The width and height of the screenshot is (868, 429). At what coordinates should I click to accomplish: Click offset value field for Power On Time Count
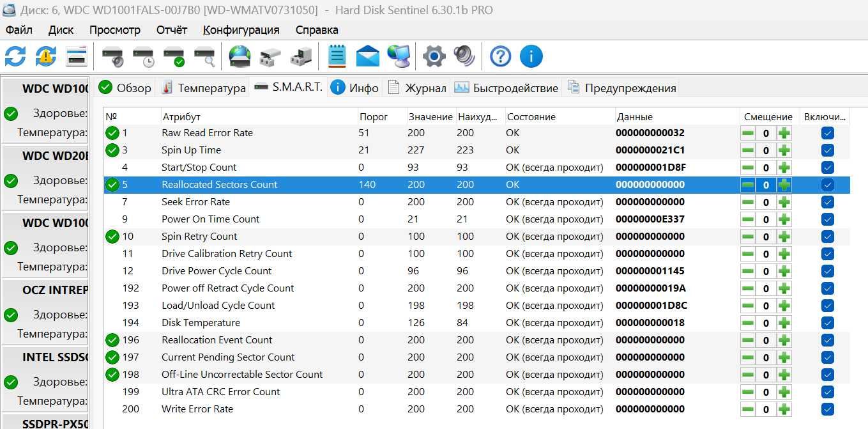click(x=766, y=219)
